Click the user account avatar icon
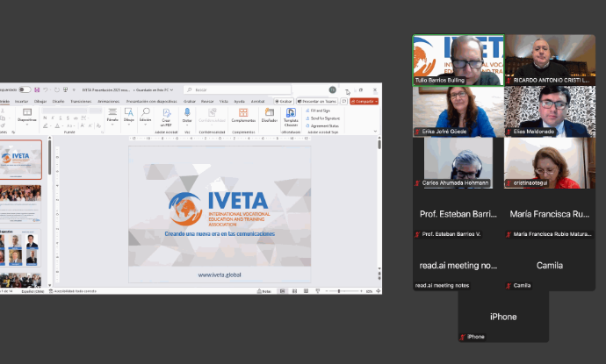The image size is (606, 364). (x=332, y=89)
